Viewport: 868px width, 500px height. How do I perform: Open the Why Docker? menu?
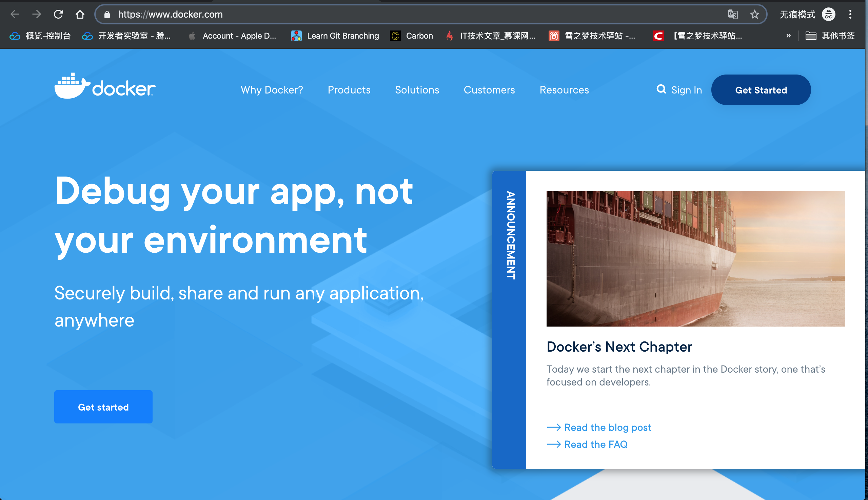click(x=272, y=90)
